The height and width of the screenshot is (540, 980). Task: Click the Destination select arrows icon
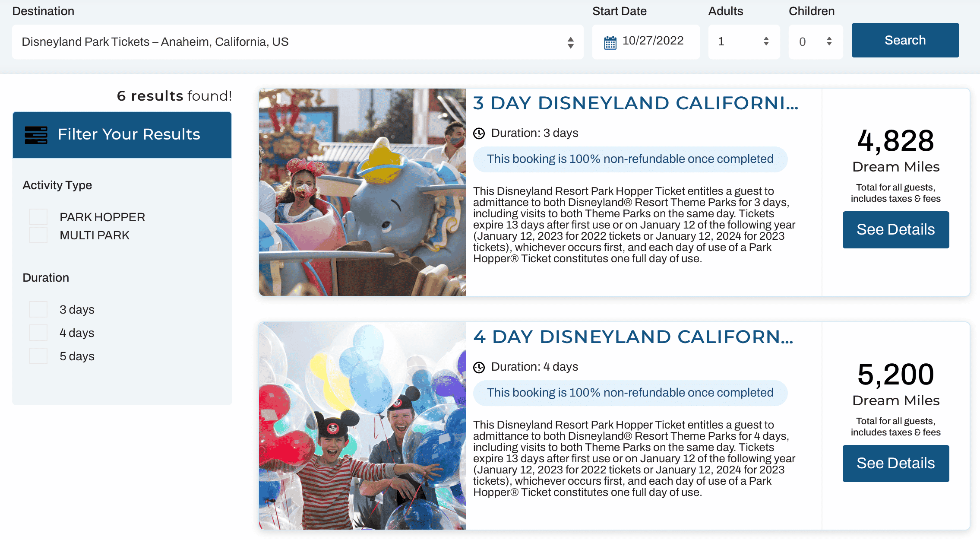570,42
